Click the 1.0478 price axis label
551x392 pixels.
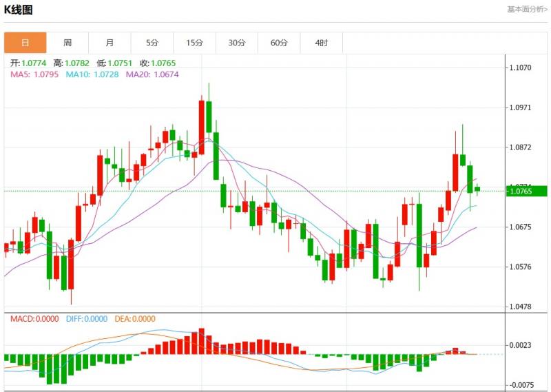[x=521, y=307]
